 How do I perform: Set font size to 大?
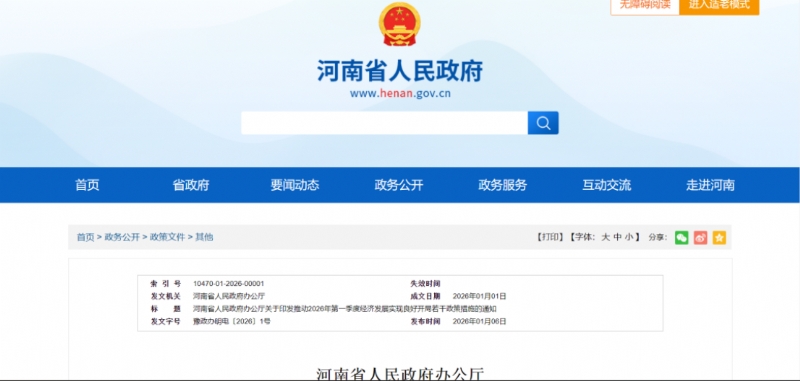point(606,237)
